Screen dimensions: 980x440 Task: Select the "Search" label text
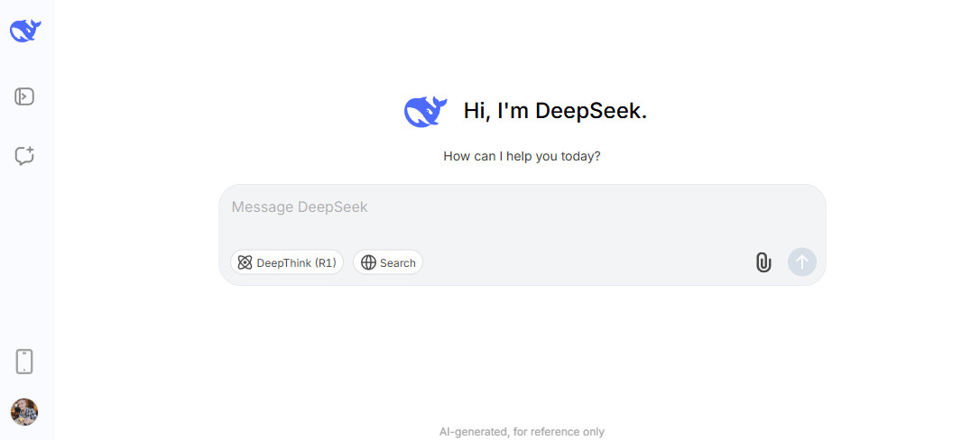[398, 263]
